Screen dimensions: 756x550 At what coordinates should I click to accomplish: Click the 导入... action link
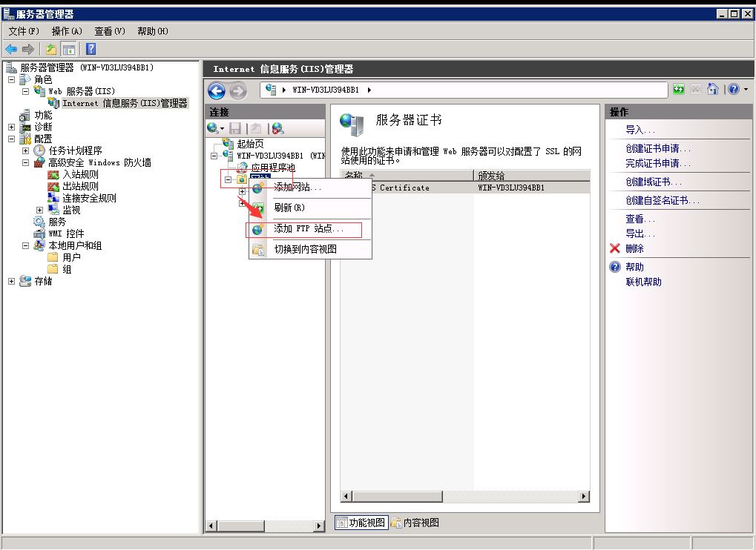640,130
